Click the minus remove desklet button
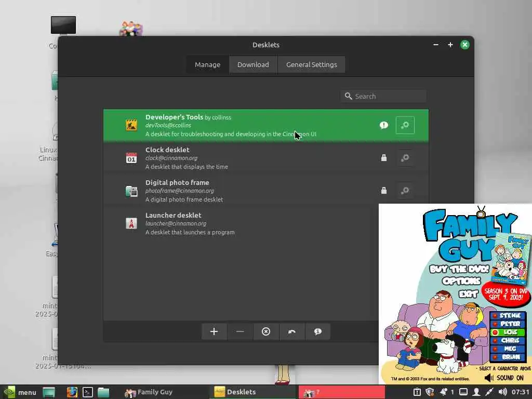This screenshot has width=532, height=399. click(x=240, y=331)
